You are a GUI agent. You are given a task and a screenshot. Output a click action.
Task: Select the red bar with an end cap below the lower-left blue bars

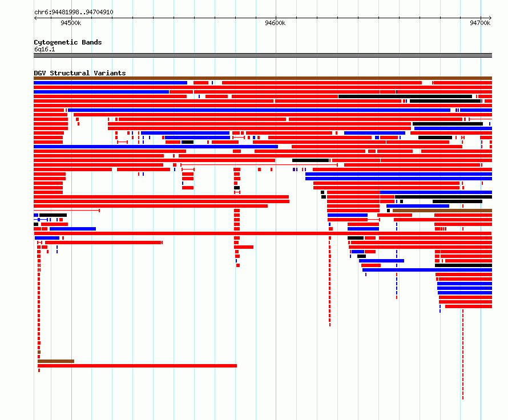104,243
